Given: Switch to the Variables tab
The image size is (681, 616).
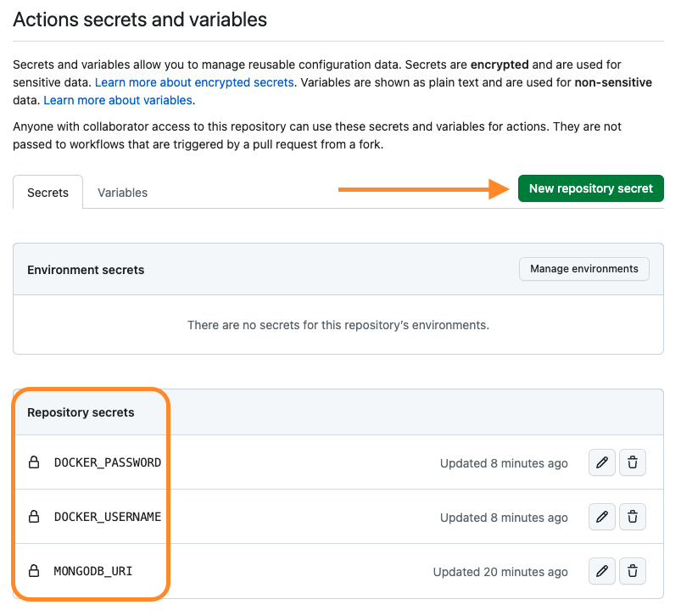Looking at the screenshot, I should pyautogui.click(x=122, y=193).
